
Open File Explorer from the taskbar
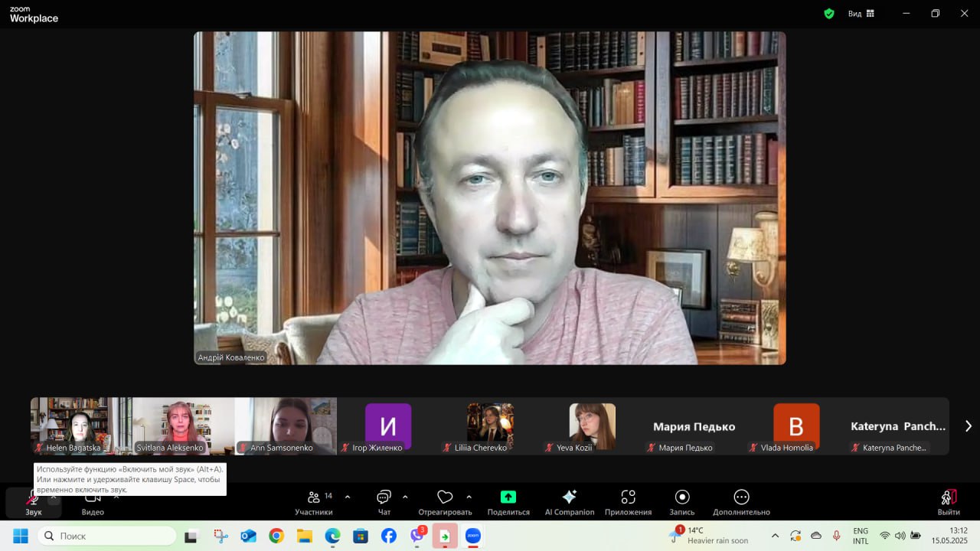(x=305, y=536)
